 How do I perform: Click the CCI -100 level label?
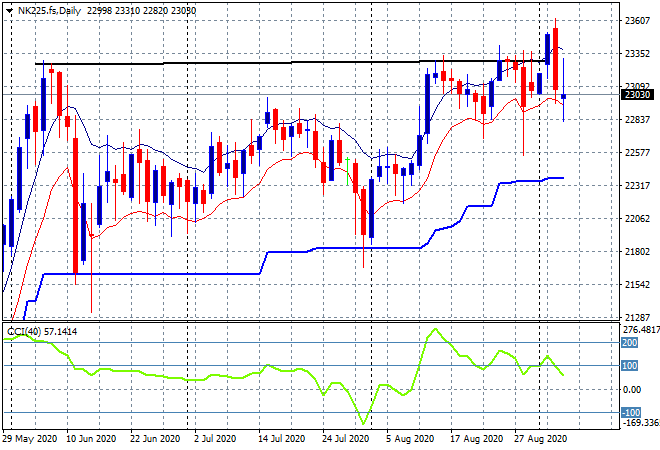coord(631,413)
